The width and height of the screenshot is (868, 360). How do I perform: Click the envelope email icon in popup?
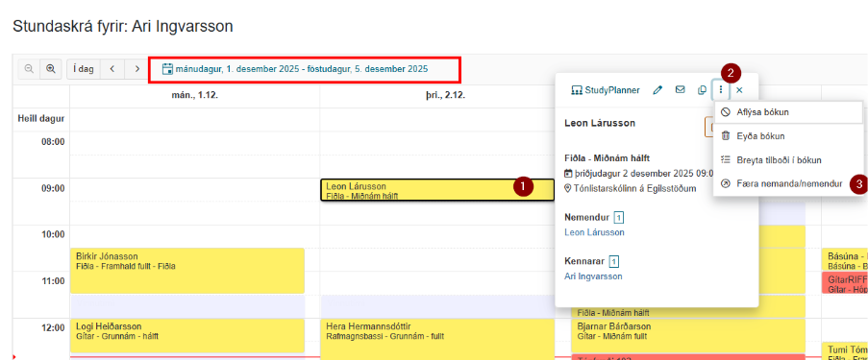click(x=681, y=89)
